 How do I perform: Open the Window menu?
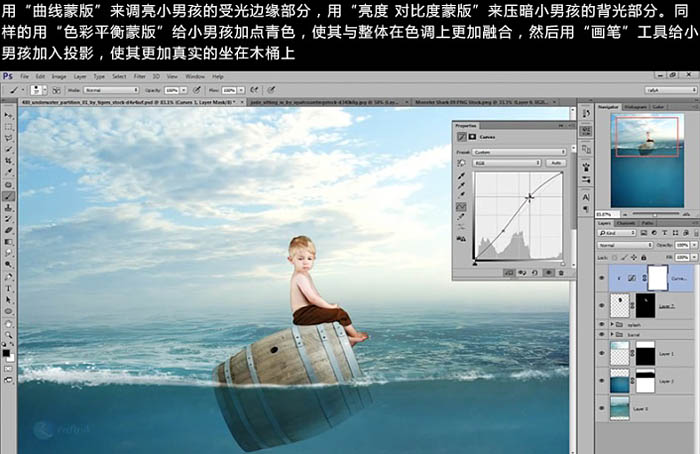(195, 77)
